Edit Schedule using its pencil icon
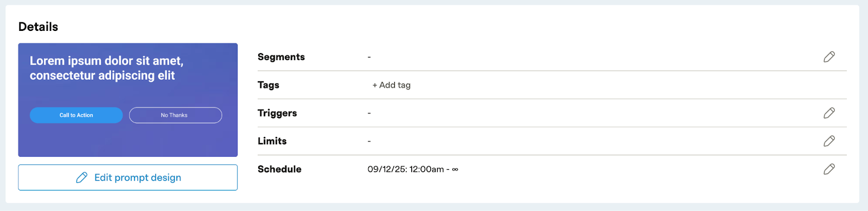 pyautogui.click(x=829, y=169)
